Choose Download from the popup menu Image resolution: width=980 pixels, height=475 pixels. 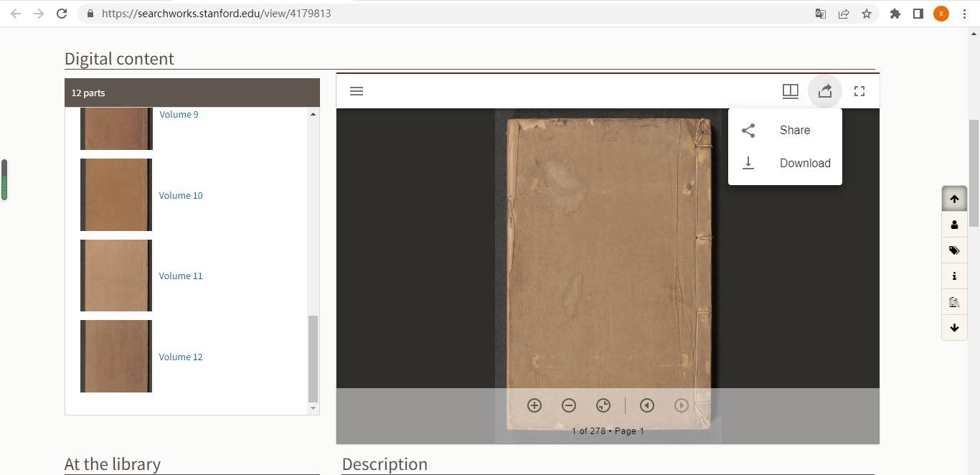pyautogui.click(x=804, y=163)
